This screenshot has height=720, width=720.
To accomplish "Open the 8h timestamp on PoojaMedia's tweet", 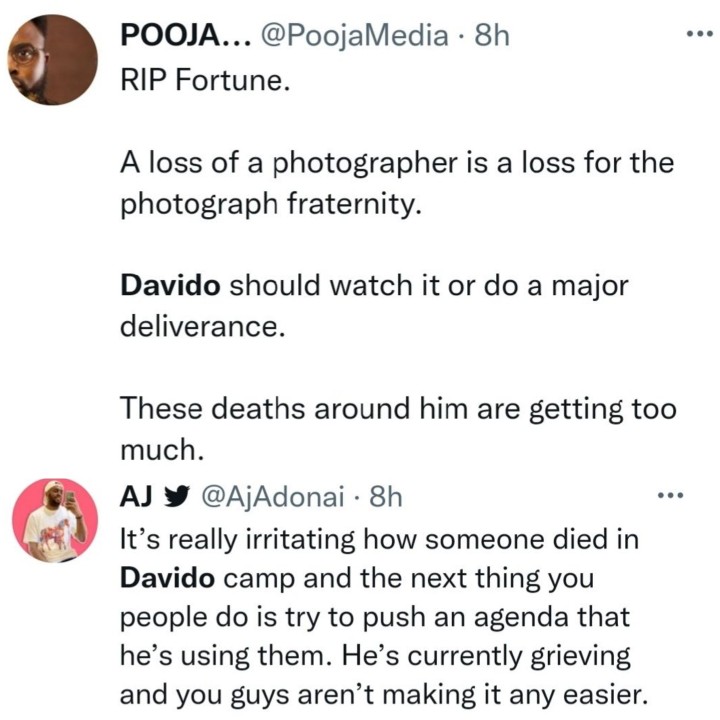I will (x=490, y=36).
